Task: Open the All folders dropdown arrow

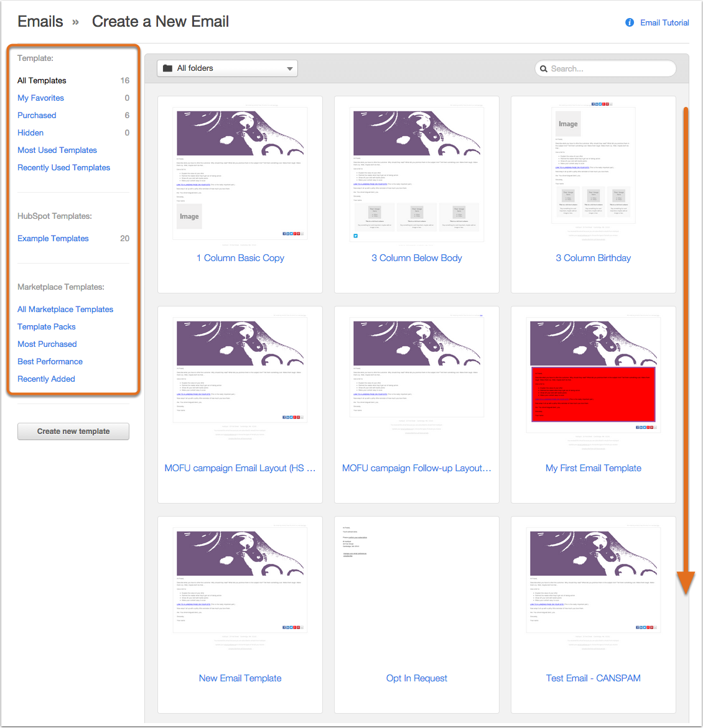Action: (x=289, y=68)
